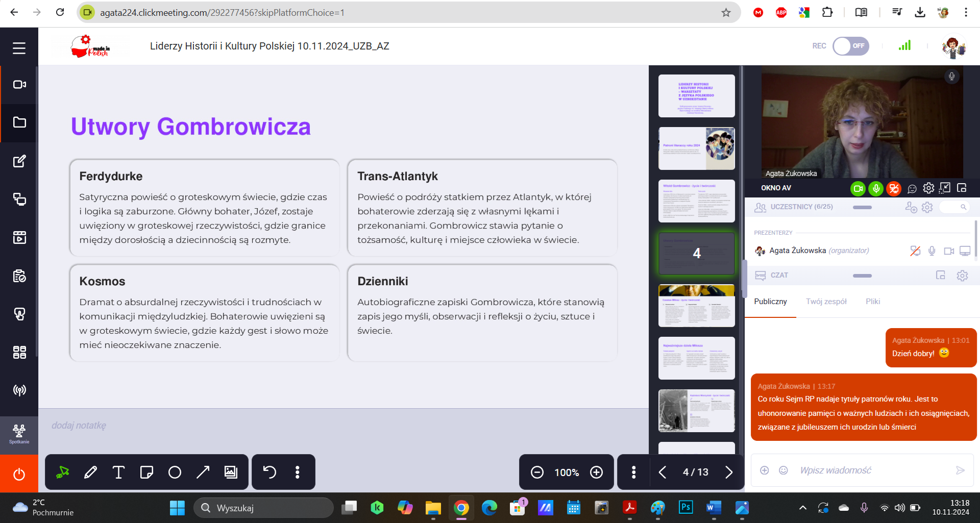Select the sticky note tool
The height and width of the screenshot is (523, 980).
point(146,472)
